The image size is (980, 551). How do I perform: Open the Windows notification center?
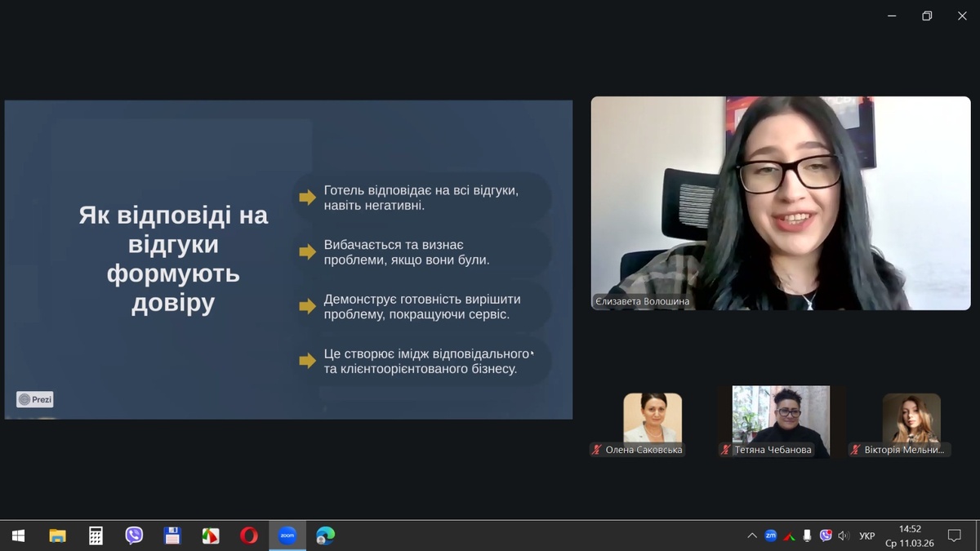pyautogui.click(x=954, y=536)
